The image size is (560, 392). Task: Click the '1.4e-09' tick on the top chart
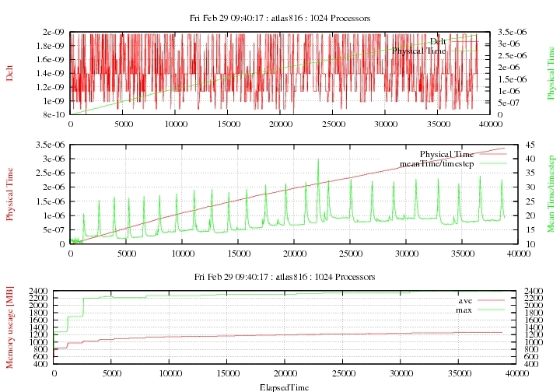51,74
